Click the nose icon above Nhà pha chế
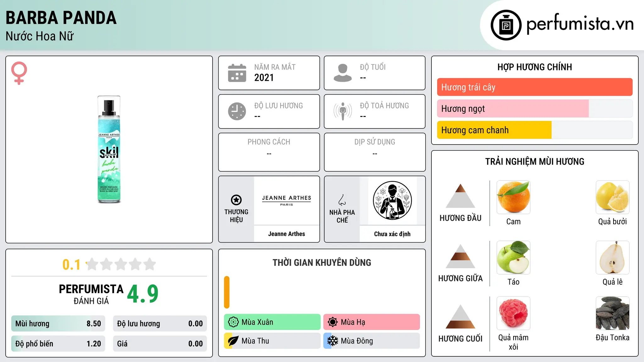 pos(342,200)
